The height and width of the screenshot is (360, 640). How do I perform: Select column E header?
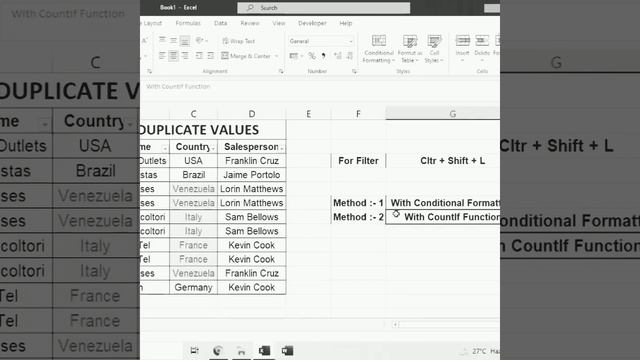[x=309, y=114]
